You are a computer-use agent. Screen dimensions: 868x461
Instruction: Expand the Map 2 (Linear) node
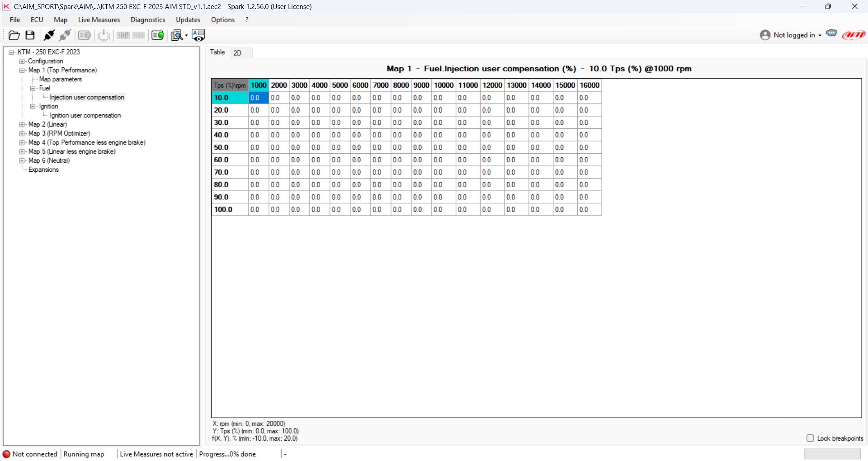pos(22,125)
